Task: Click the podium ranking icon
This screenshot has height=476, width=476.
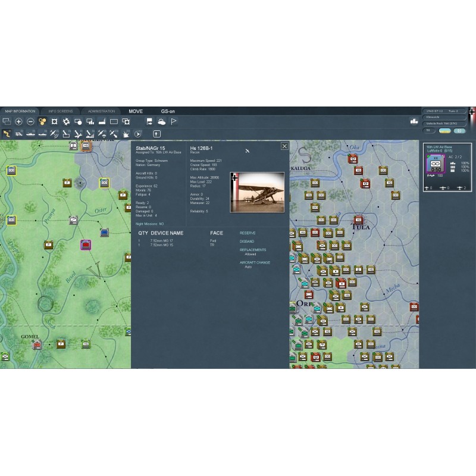Action: point(414,121)
